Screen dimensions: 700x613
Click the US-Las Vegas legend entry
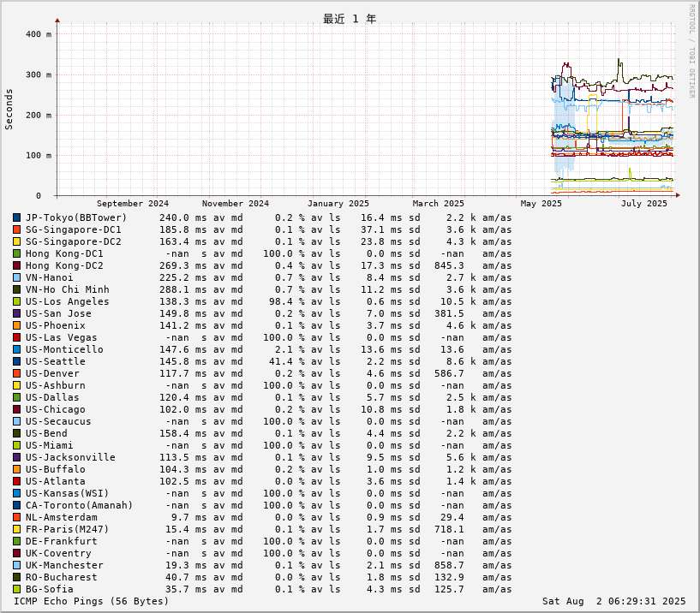(x=61, y=337)
